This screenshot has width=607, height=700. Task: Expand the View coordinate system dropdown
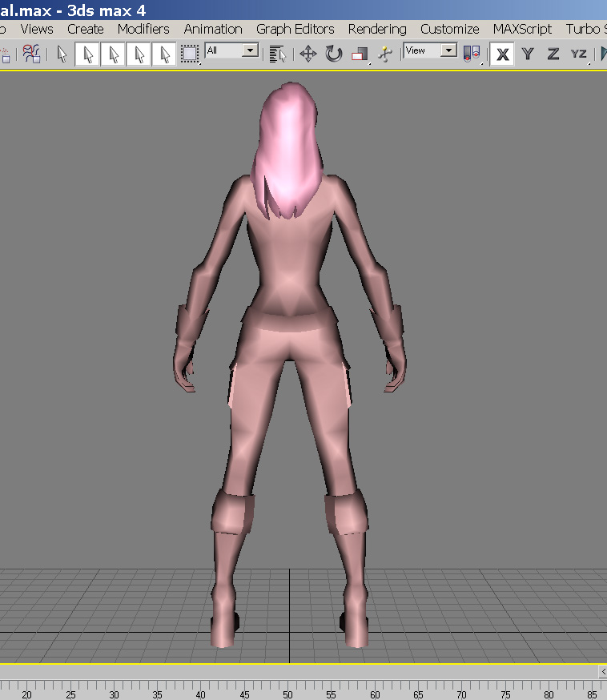coord(448,50)
